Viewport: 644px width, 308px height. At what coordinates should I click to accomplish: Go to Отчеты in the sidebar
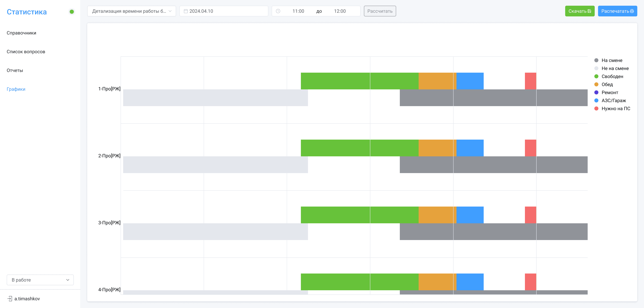(15, 70)
